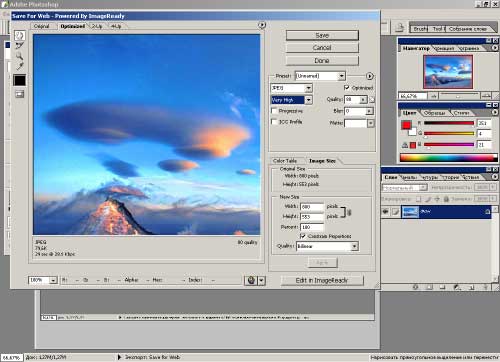Open the Стили tab in Color panel

462,113
